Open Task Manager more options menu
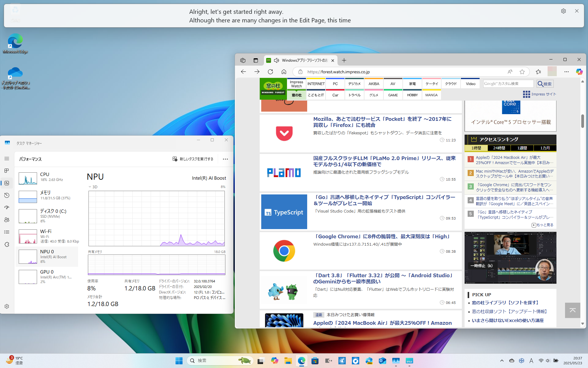 (x=225, y=159)
